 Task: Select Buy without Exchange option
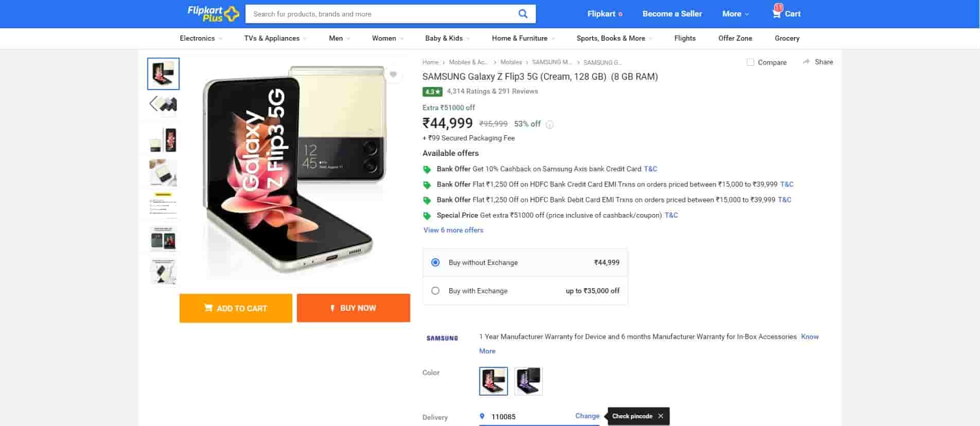pos(435,262)
